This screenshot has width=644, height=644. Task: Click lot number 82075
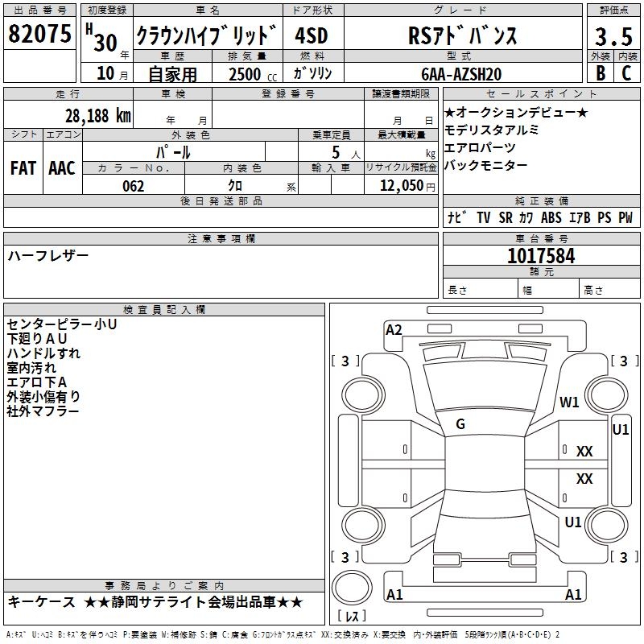coord(39,33)
